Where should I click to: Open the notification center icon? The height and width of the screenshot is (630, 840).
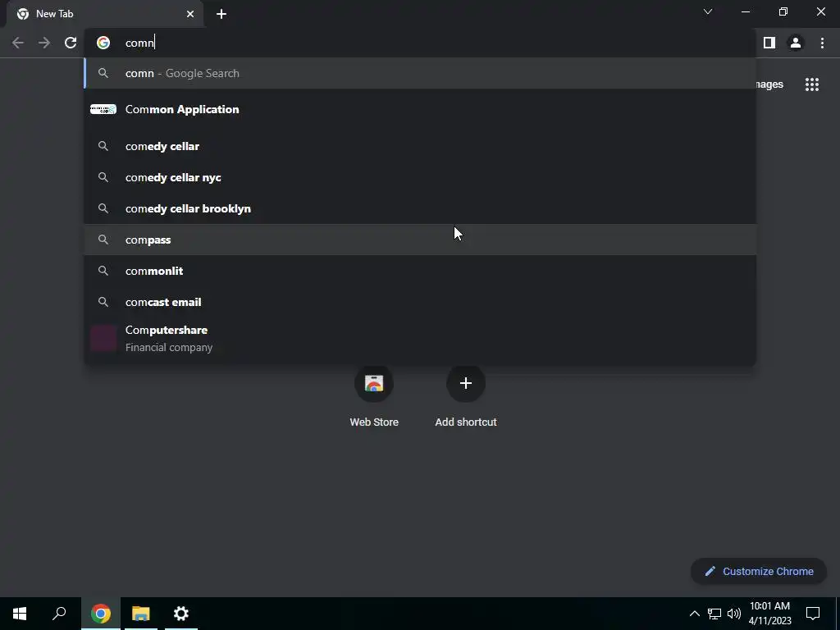click(x=813, y=614)
